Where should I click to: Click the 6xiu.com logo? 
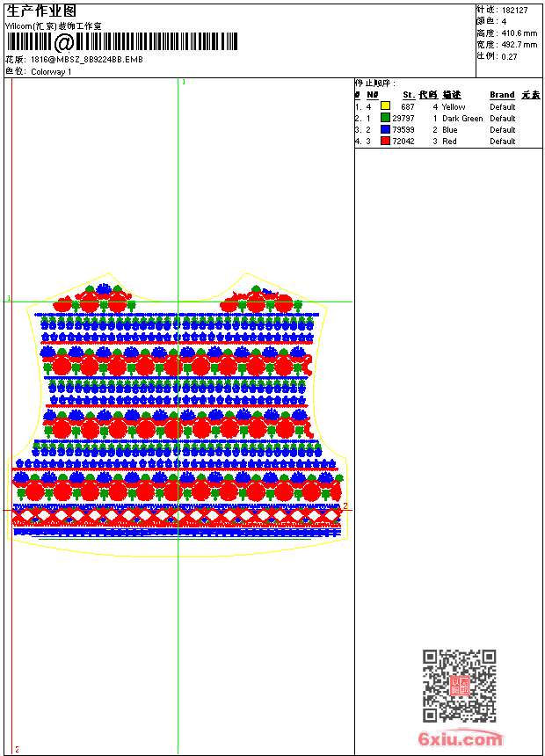(460, 738)
